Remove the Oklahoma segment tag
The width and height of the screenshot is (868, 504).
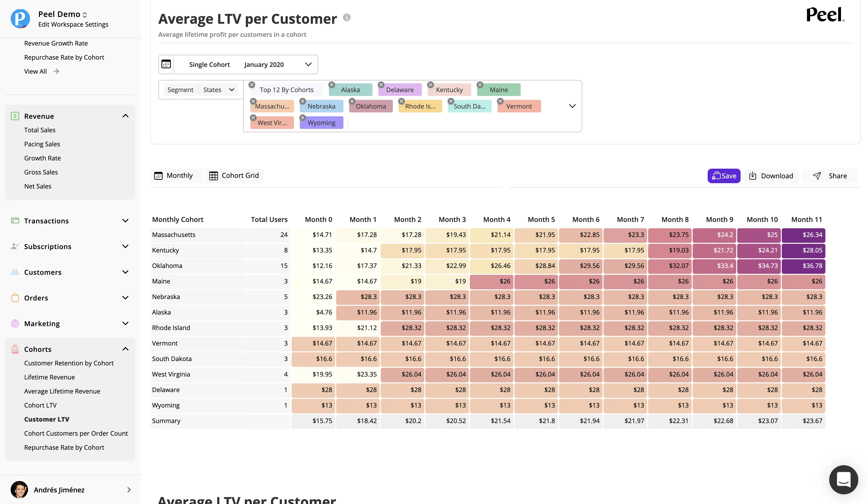click(x=352, y=101)
